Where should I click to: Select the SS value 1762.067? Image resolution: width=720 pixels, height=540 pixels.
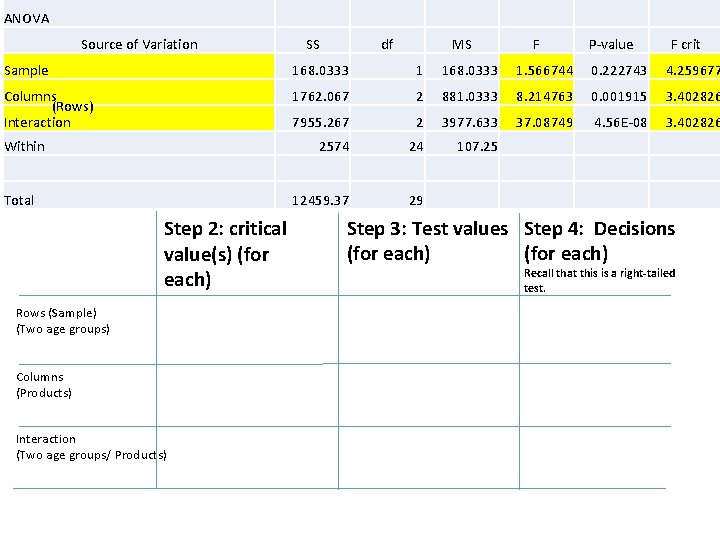(321, 96)
